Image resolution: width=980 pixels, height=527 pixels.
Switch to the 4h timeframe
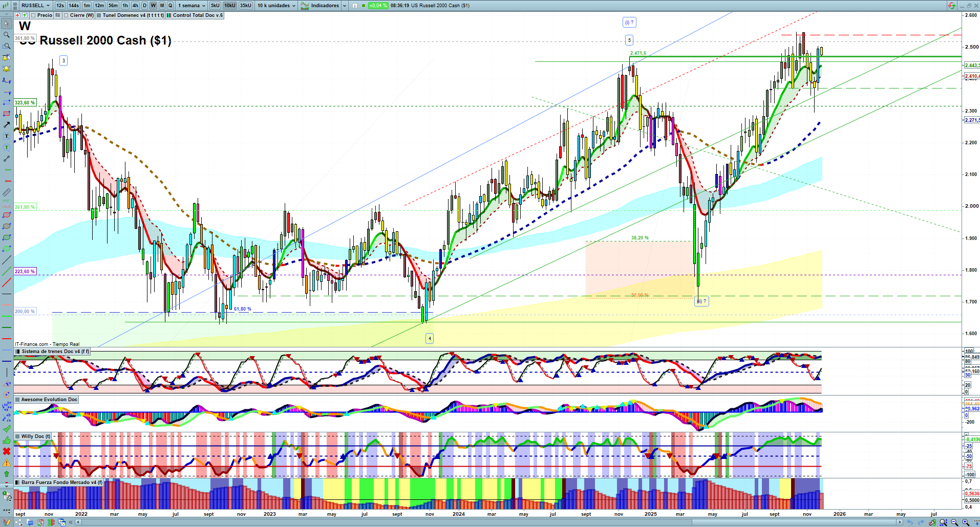pyautogui.click(x=135, y=6)
